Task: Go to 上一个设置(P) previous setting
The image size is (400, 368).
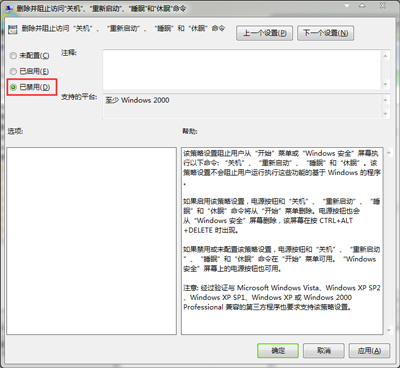Action: (265, 33)
